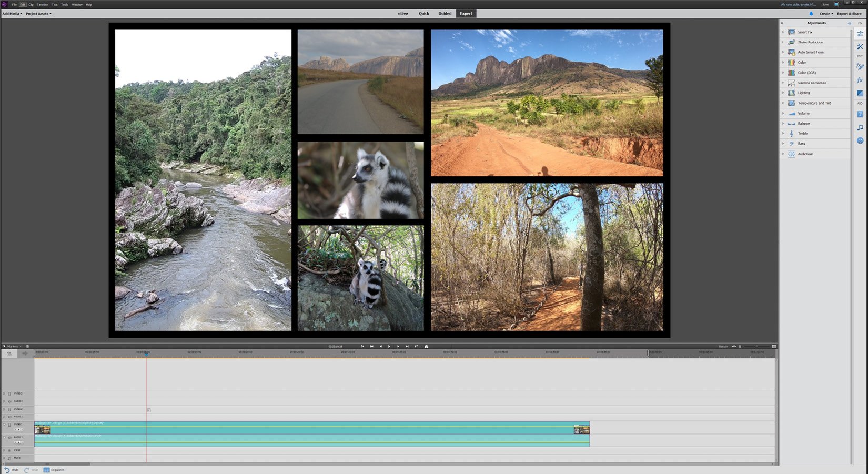The width and height of the screenshot is (868, 474).
Task: Mute the Audio 3 track speaker
Action: tap(9, 401)
